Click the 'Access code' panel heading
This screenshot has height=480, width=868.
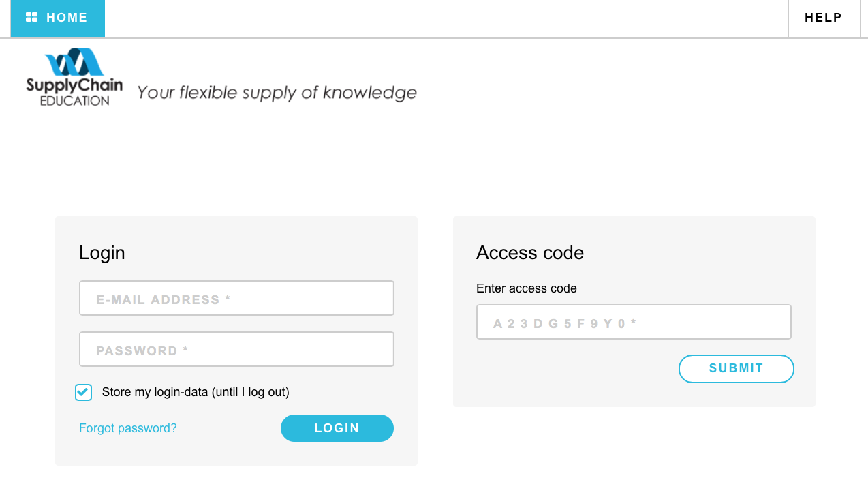[530, 253]
